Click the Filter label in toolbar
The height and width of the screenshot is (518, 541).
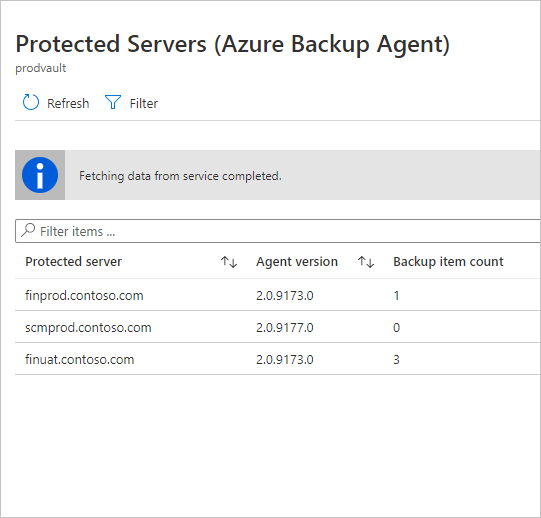(144, 103)
